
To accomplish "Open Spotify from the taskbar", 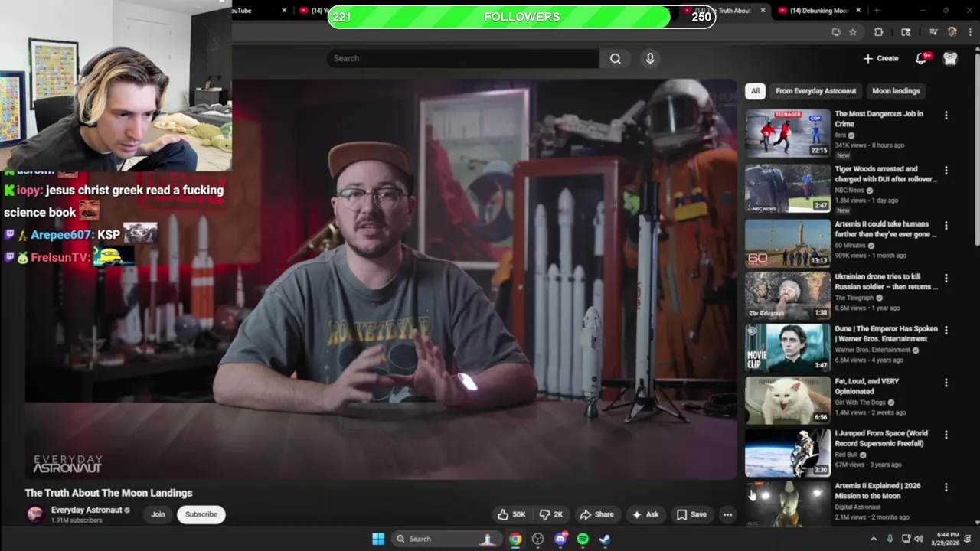I will (583, 539).
